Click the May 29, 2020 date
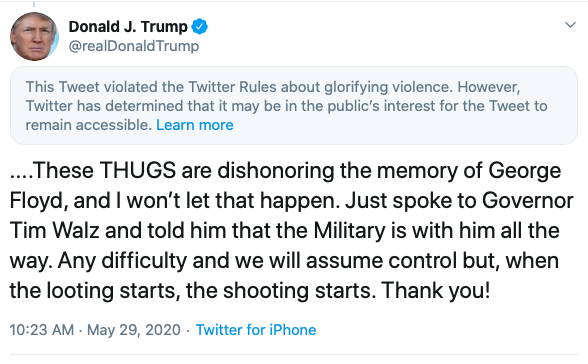This screenshot has height=364, width=588. (134, 330)
